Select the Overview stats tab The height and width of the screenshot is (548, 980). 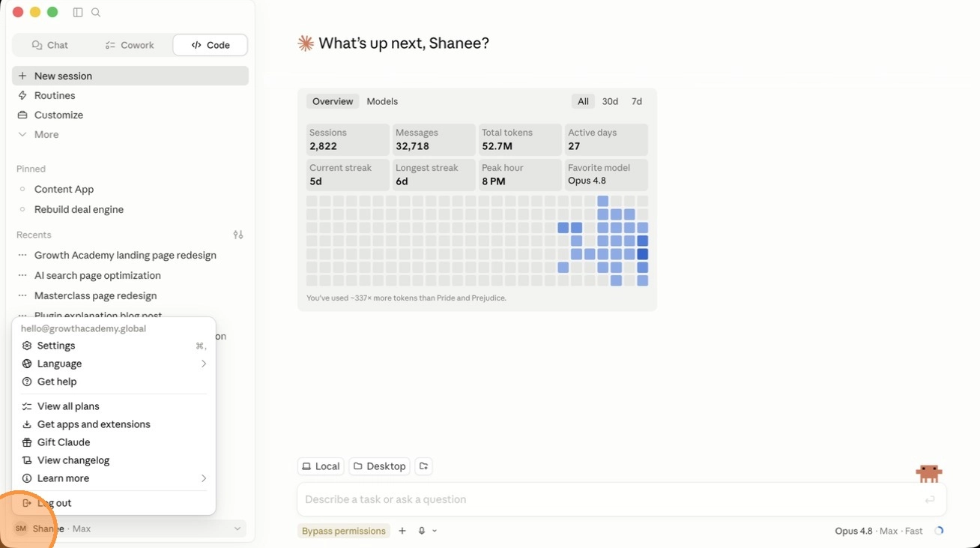333,101
